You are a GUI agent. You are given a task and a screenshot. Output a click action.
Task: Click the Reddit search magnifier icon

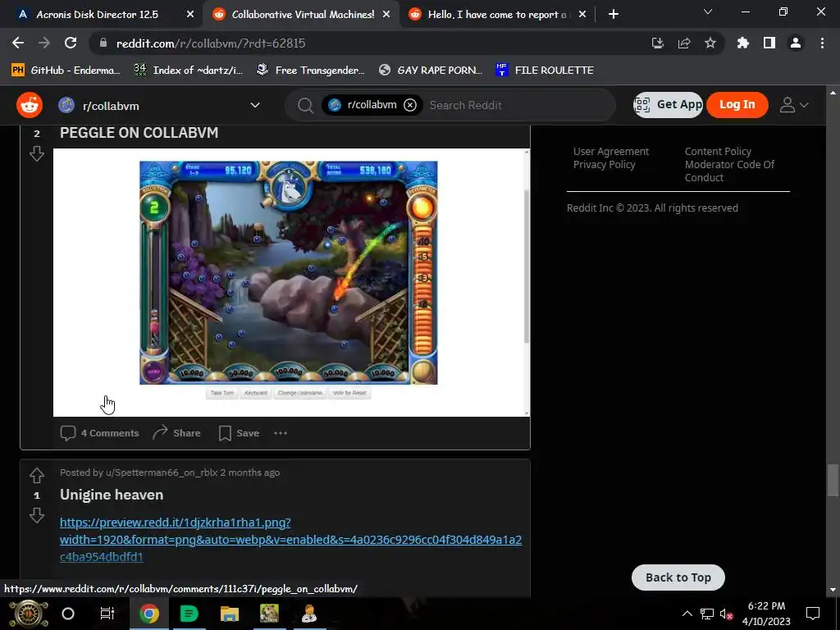pyautogui.click(x=305, y=106)
